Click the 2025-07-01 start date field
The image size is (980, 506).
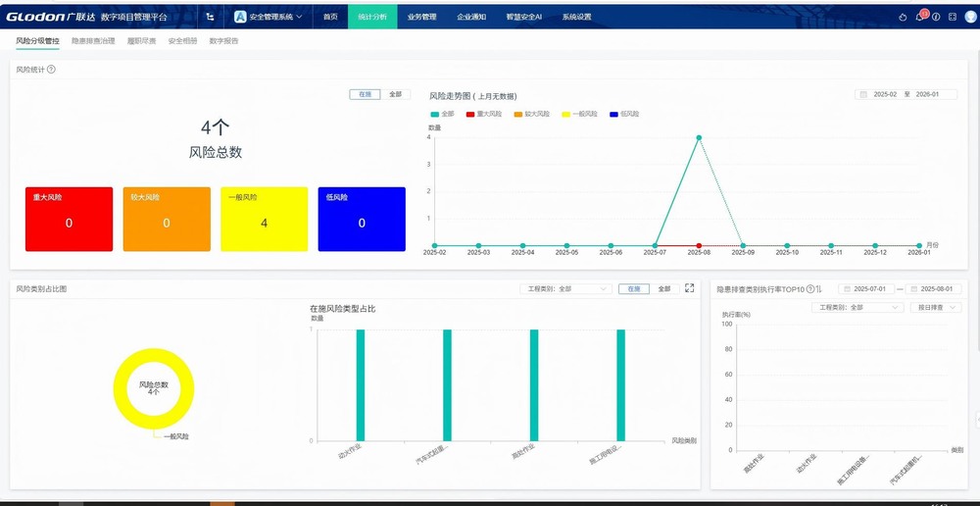pyautogui.click(x=868, y=289)
